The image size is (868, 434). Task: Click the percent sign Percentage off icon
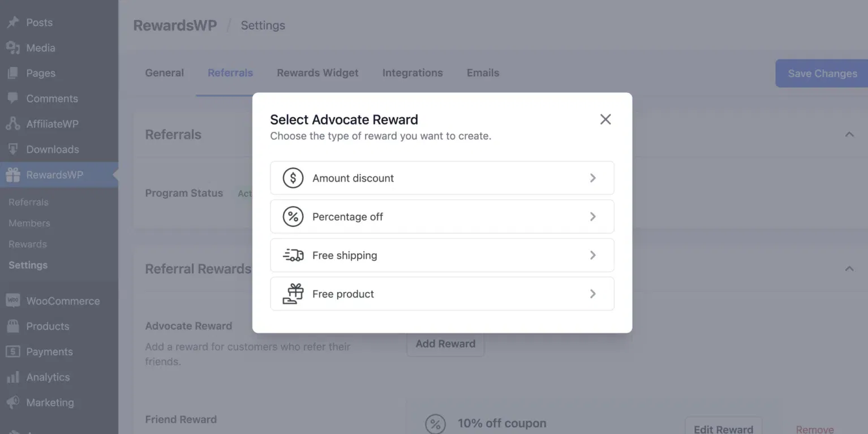(x=293, y=217)
